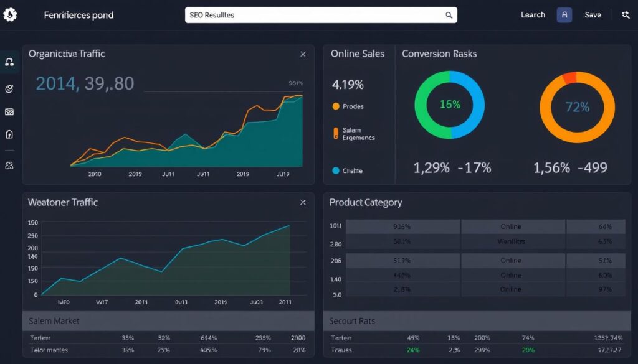Open the 'A' avatar button
The image size is (638, 364).
(564, 15)
